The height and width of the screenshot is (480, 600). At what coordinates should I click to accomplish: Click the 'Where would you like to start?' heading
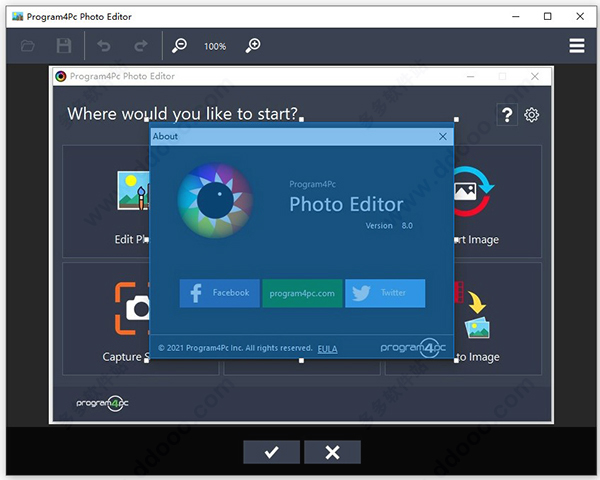[x=183, y=114]
